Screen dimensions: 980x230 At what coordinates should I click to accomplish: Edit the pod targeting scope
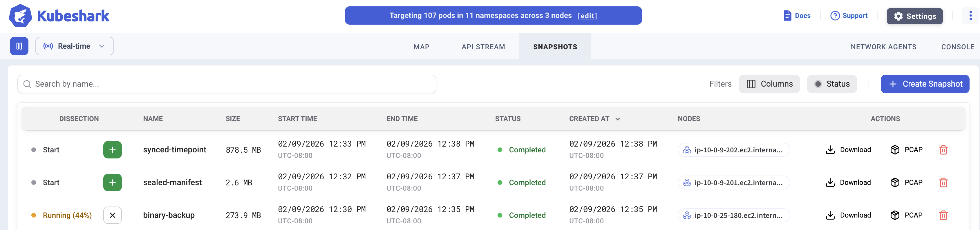[x=587, y=16]
